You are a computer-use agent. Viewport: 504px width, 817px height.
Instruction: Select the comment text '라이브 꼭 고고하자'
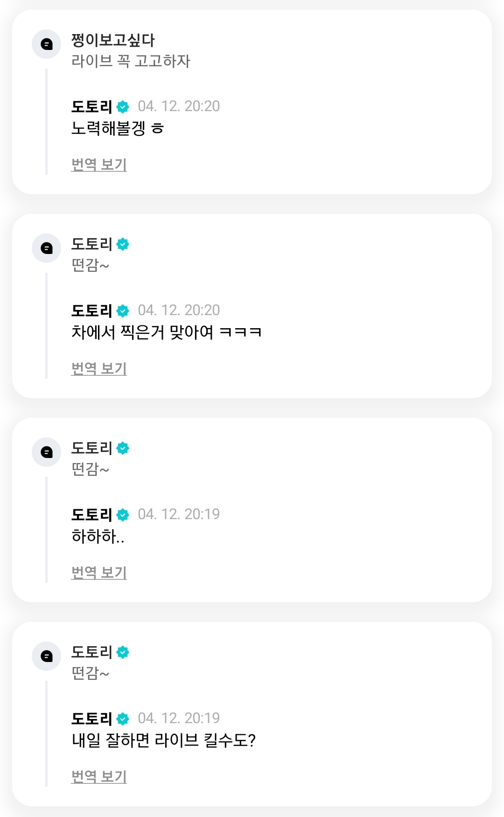(x=131, y=61)
